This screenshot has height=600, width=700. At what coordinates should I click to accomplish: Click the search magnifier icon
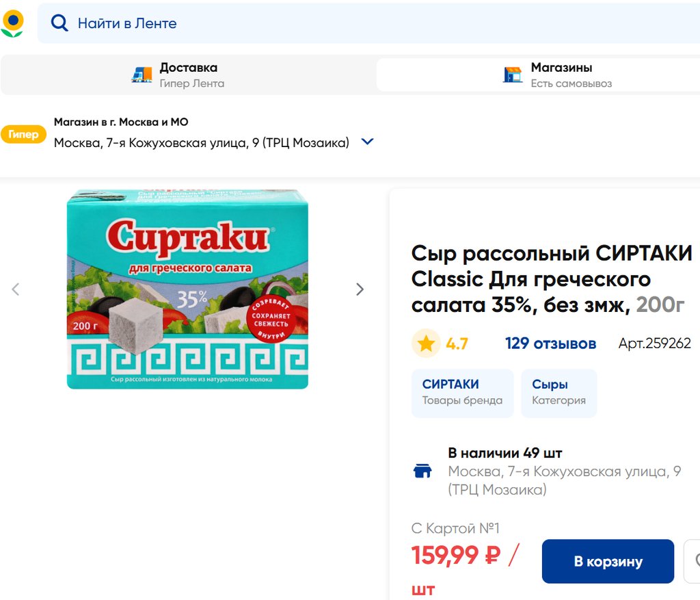60,23
